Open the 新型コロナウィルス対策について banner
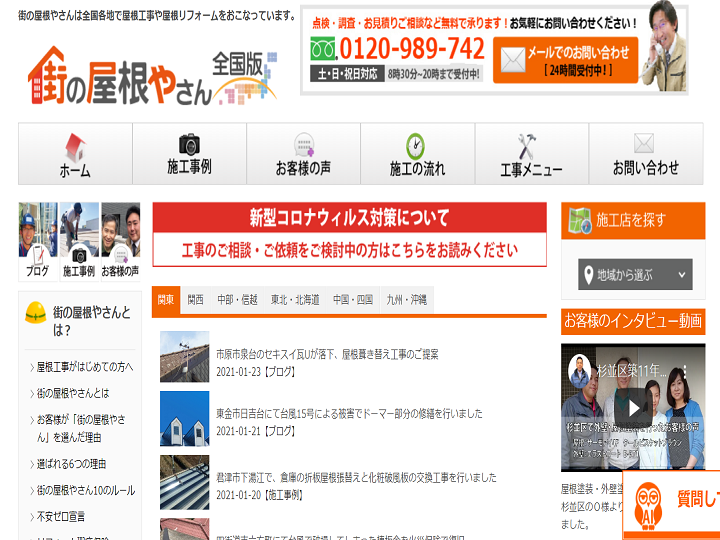The width and height of the screenshot is (720, 540). pos(349,234)
